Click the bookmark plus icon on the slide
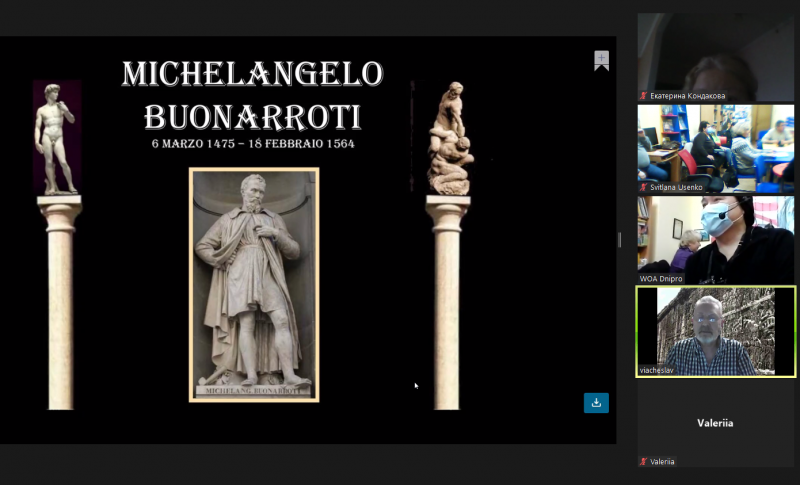The width and height of the screenshot is (800, 485). tap(602, 61)
